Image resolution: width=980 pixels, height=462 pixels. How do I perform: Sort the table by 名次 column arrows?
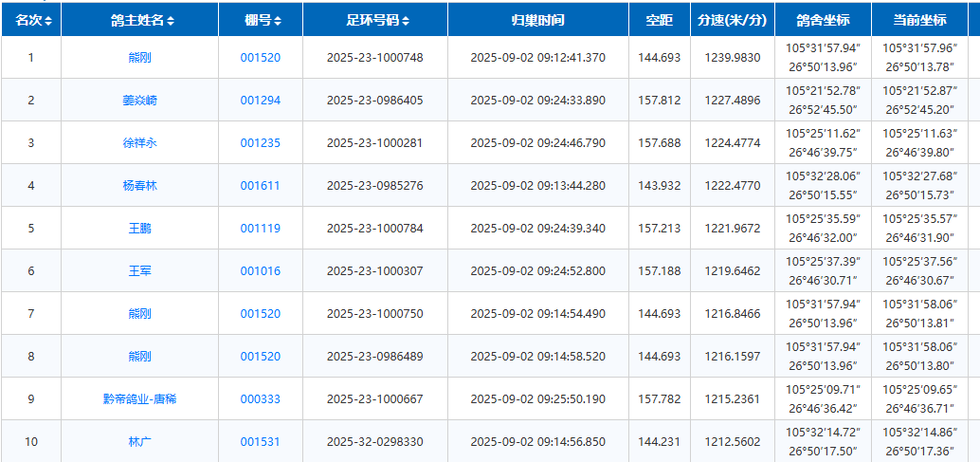[x=48, y=20]
